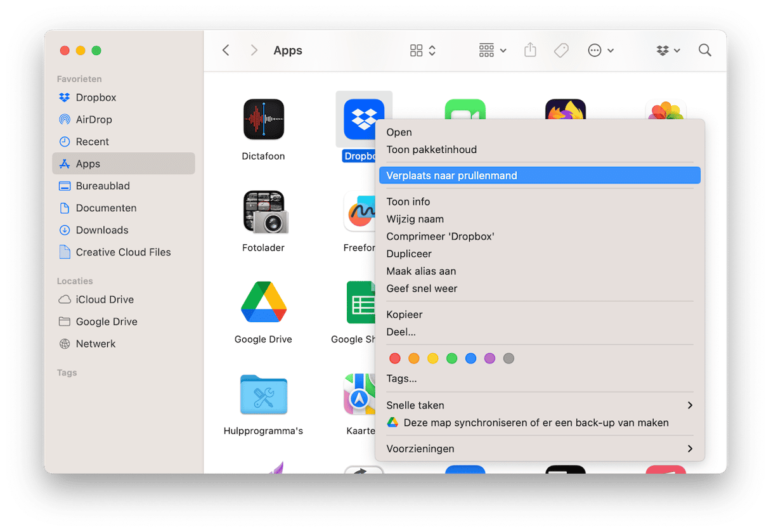Choose Open in the context menu
Screen dimensions: 771x532
pyautogui.click(x=540, y=133)
